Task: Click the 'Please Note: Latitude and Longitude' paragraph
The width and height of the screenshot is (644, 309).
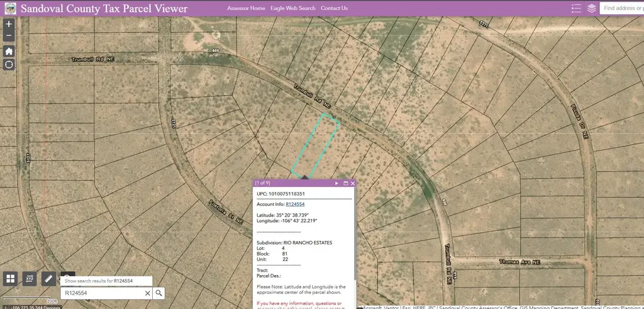Action: point(301,289)
